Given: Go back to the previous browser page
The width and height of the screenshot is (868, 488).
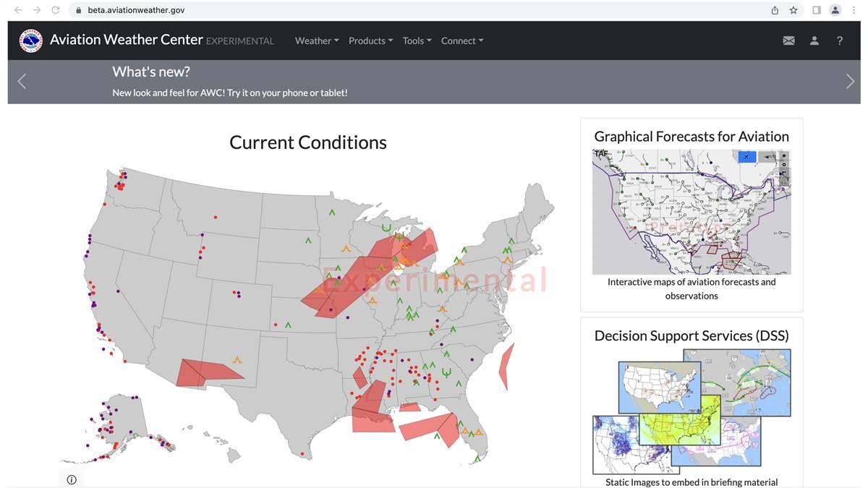Looking at the screenshot, I should tap(18, 10).
